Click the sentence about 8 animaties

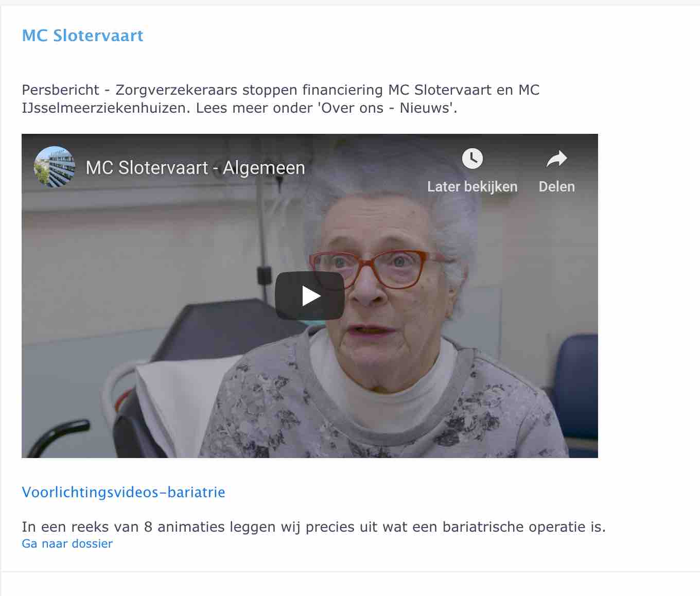[x=313, y=527]
